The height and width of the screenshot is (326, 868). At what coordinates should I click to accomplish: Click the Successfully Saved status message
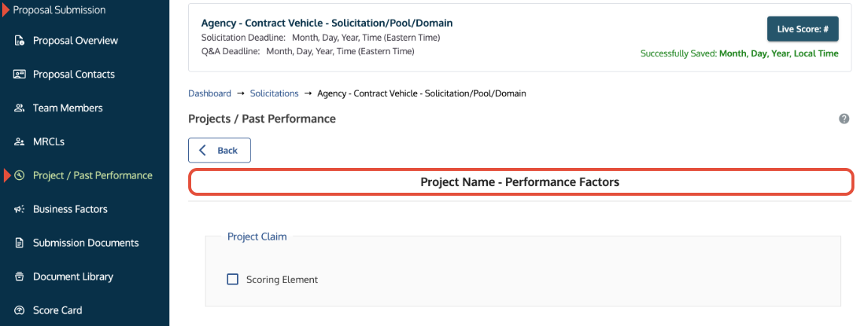point(739,53)
